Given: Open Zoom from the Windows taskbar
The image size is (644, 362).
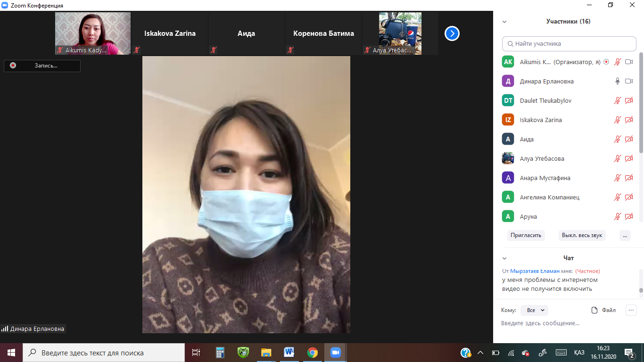Looking at the screenshot, I should point(335,353).
